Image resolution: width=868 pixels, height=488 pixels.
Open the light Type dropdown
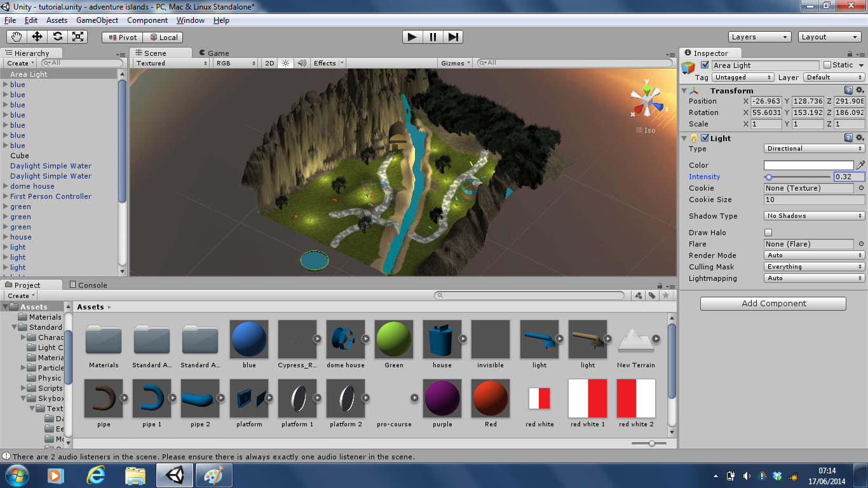(814, 149)
